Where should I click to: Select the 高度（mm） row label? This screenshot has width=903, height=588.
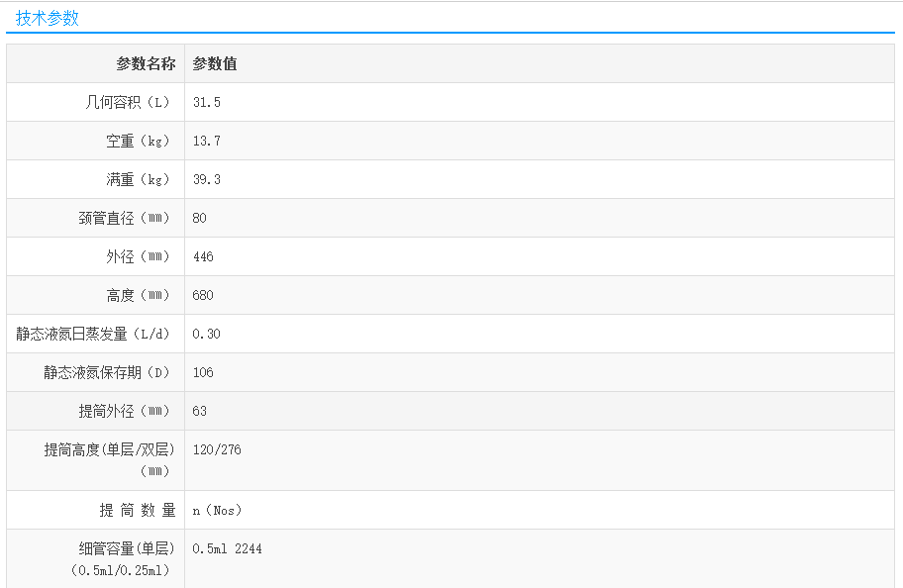139,295
